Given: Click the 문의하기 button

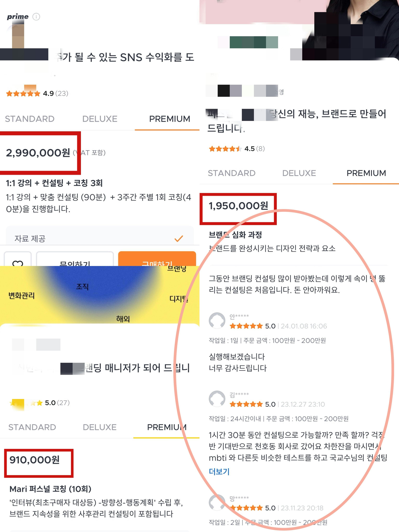Looking at the screenshot, I should 75,259.
